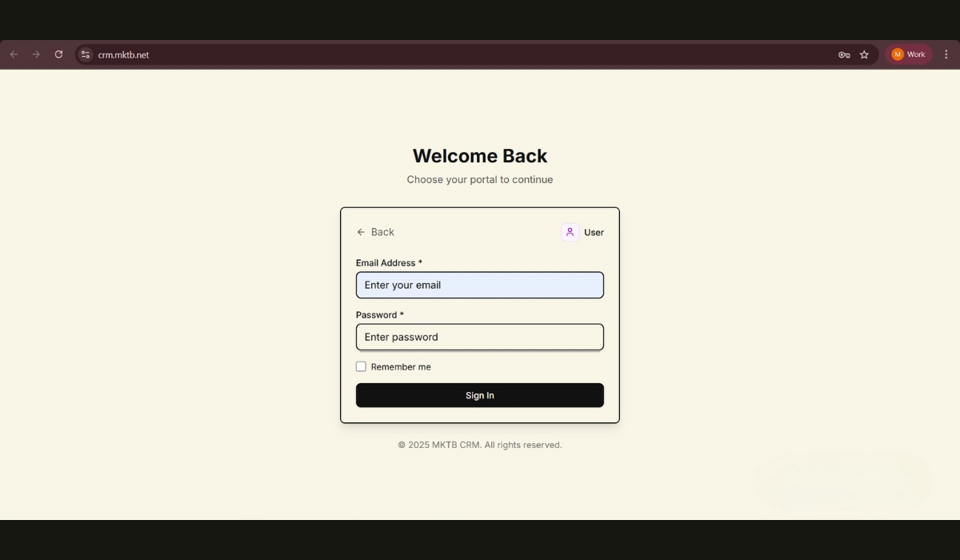Focus the Password input field
Screen dimensions: 960x560
pos(480,337)
